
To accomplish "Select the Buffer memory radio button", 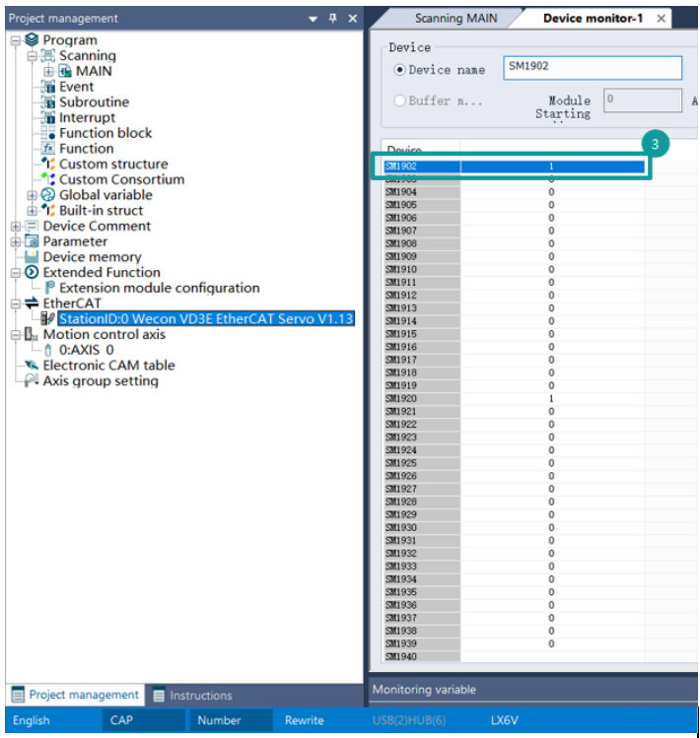I will (x=400, y=101).
